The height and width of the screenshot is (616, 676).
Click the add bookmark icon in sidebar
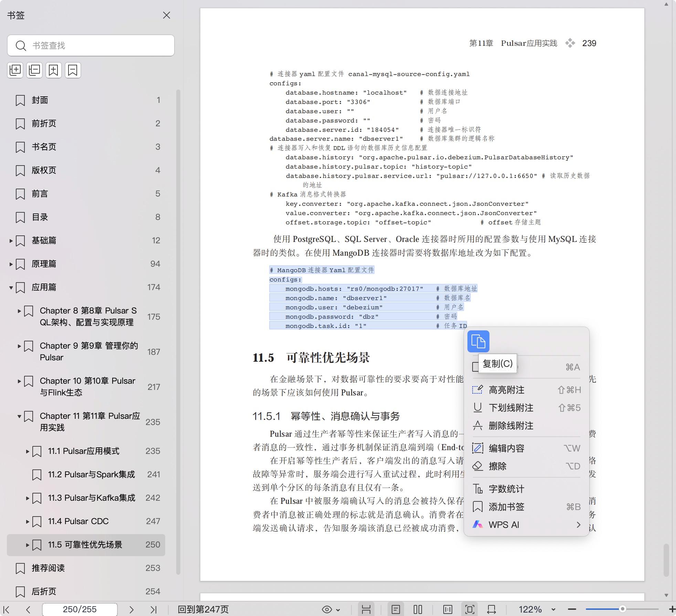(x=54, y=70)
